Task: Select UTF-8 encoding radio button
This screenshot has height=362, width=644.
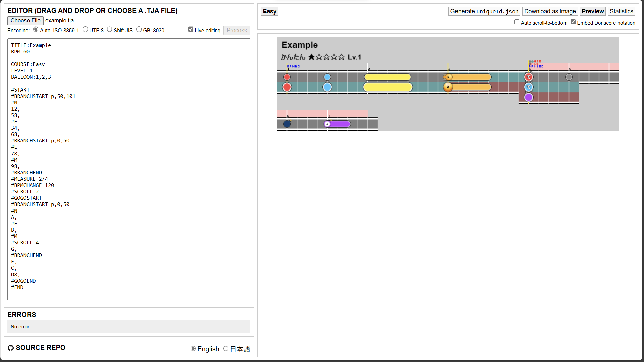Action: click(85, 29)
